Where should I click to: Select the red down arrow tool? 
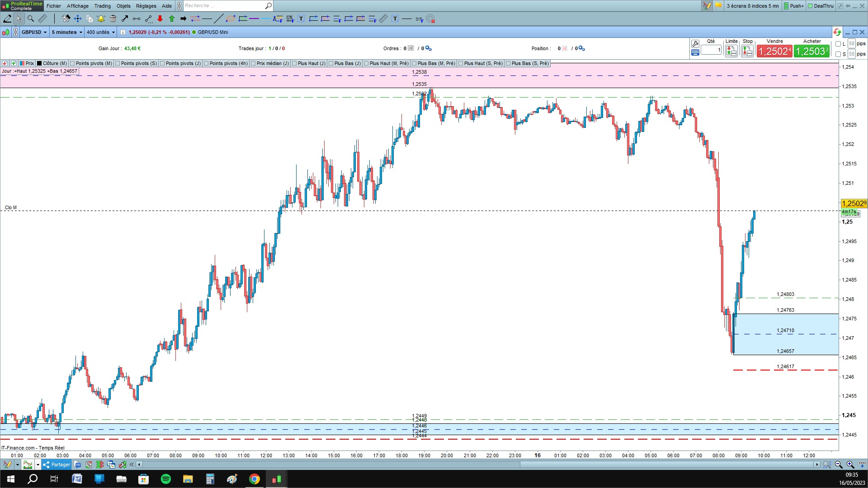pos(160,19)
